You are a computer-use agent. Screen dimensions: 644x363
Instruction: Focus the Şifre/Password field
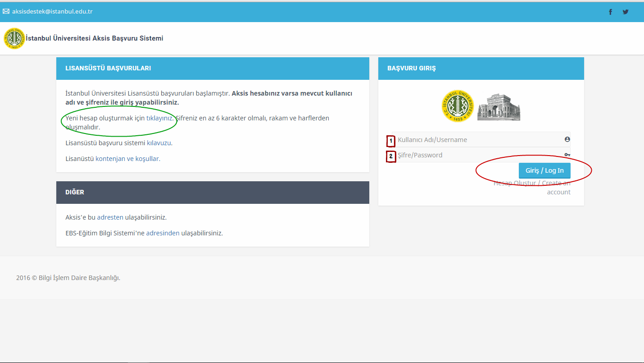[481, 155]
